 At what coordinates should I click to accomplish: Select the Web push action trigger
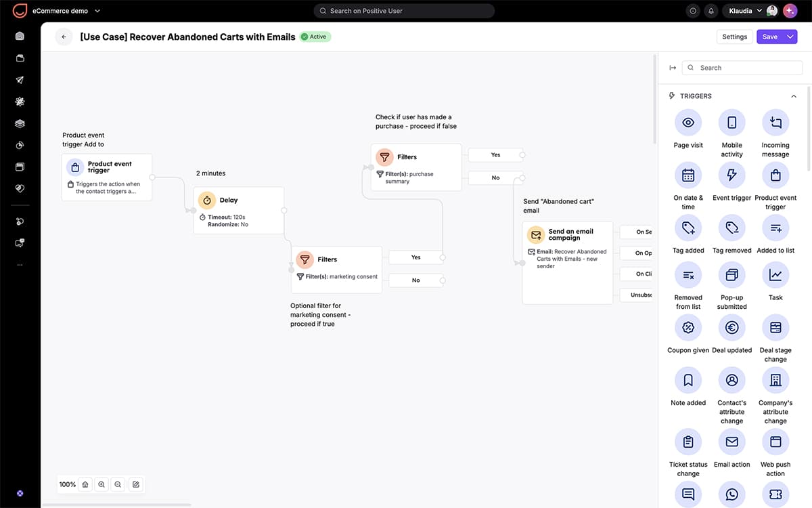click(775, 442)
